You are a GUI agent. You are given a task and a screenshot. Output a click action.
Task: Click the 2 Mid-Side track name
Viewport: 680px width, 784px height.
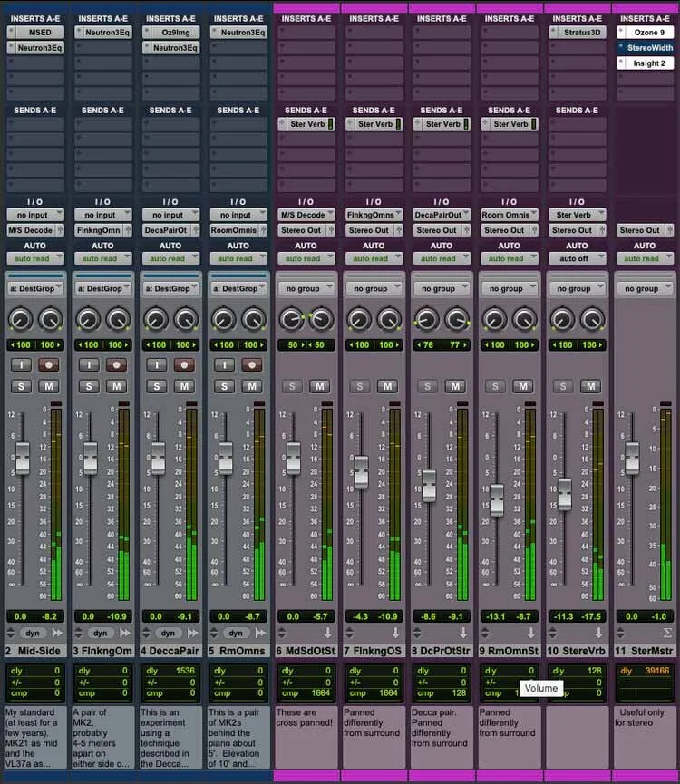pyautogui.click(x=35, y=651)
